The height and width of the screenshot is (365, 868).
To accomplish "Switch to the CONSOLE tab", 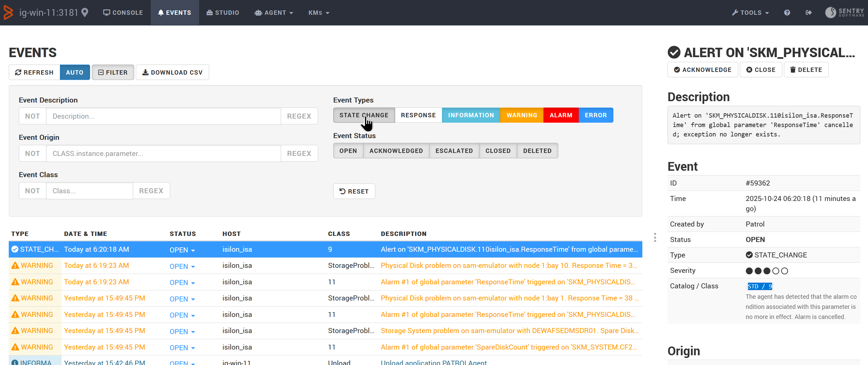I will [123, 12].
